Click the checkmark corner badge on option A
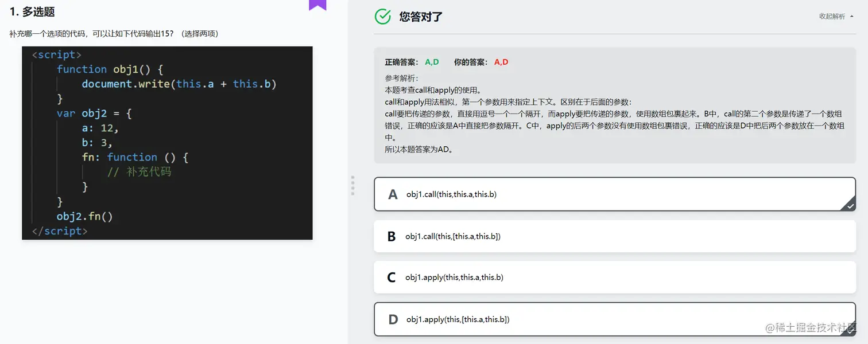The width and height of the screenshot is (868, 344). (x=850, y=205)
